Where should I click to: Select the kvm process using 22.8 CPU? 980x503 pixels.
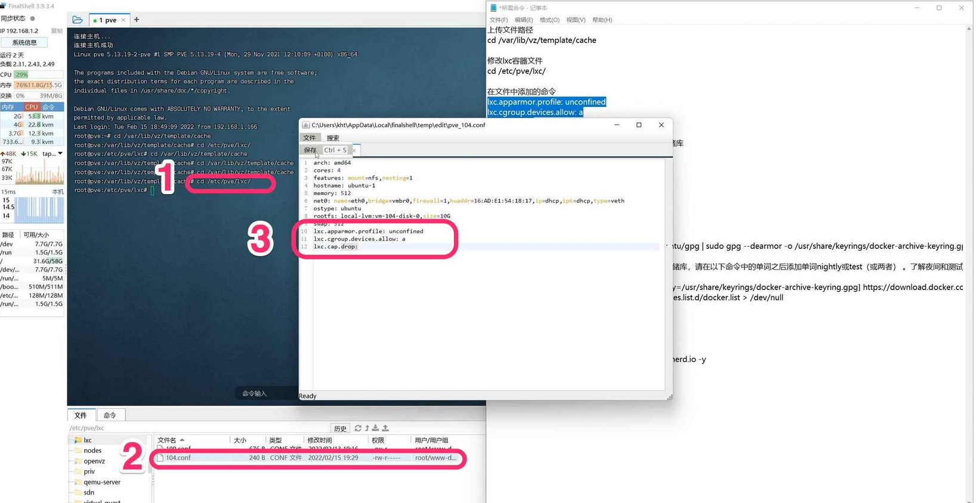click(32, 125)
